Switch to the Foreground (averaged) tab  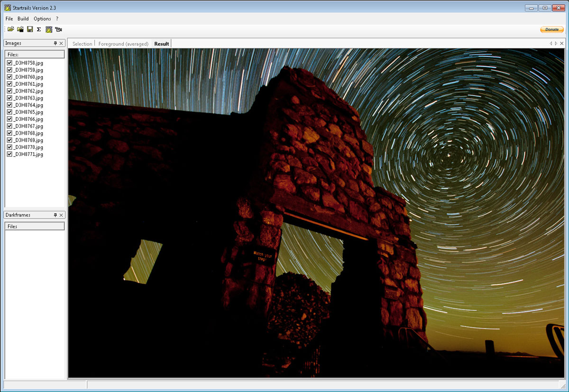coord(123,44)
